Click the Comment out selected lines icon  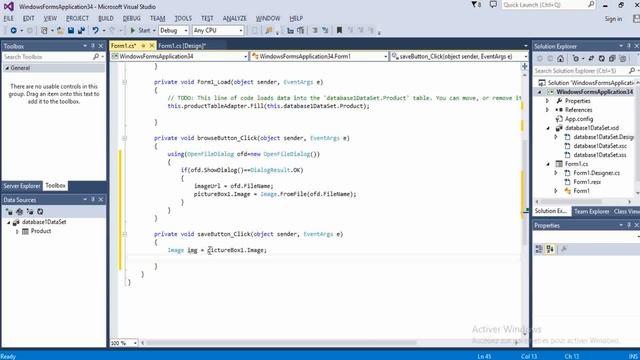point(315,30)
